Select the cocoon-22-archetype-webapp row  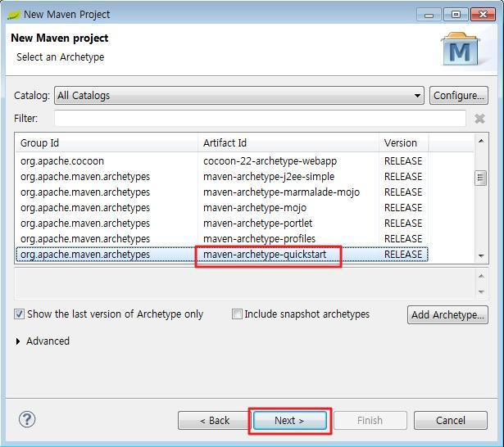(222, 161)
